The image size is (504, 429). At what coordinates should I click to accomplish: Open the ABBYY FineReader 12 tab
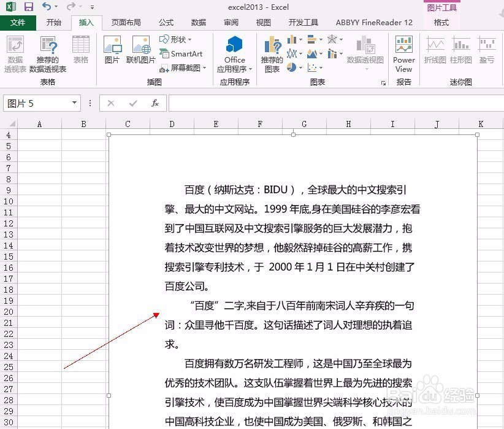click(374, 23)
